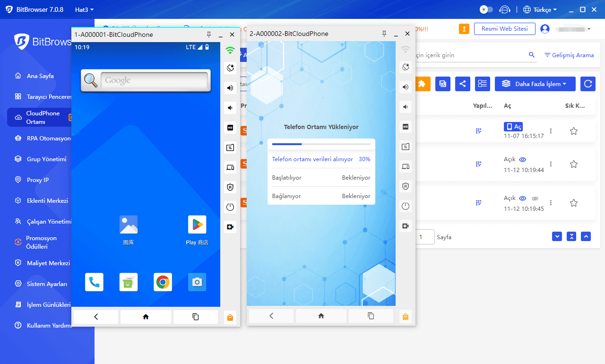
Task: Mark first row as favorite with star
Action: [573, 131]
